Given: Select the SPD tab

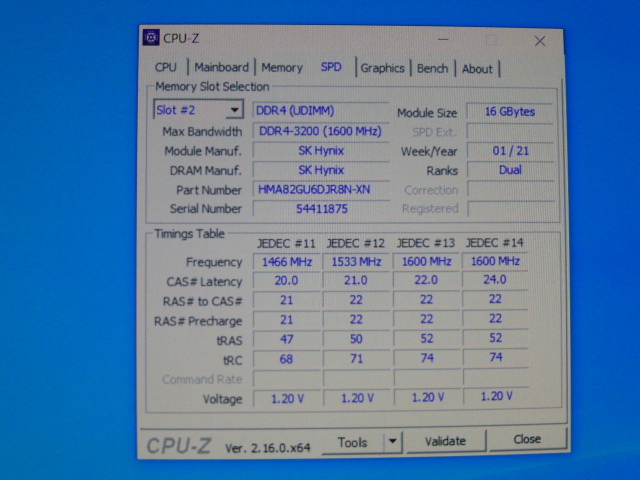Looking at the screenshot, I should (331, 67).
